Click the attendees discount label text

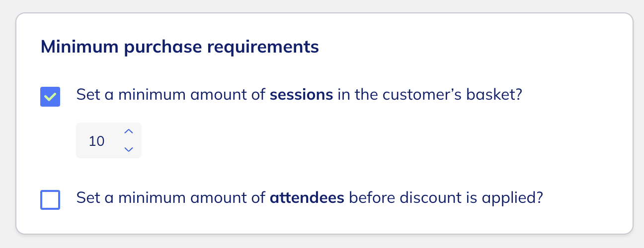click(x=309, y=198)
